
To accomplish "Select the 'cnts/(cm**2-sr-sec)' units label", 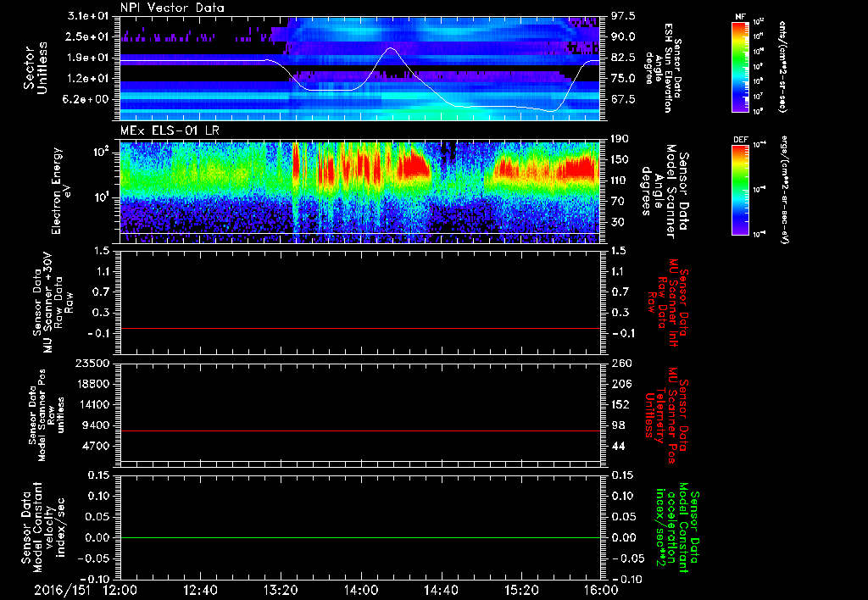I will pos(782,66).
